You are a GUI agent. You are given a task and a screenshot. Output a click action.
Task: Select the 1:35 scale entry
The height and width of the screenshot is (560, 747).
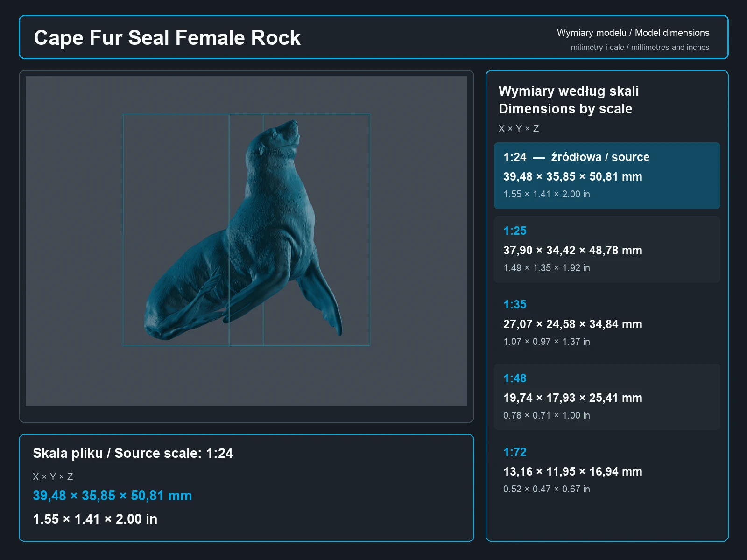tap(607, 323)
